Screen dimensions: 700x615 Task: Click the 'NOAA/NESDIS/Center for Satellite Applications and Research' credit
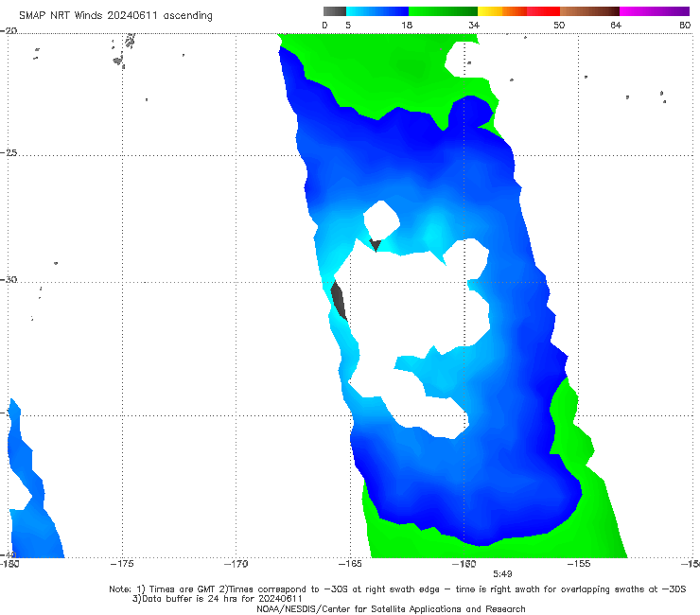391,609
